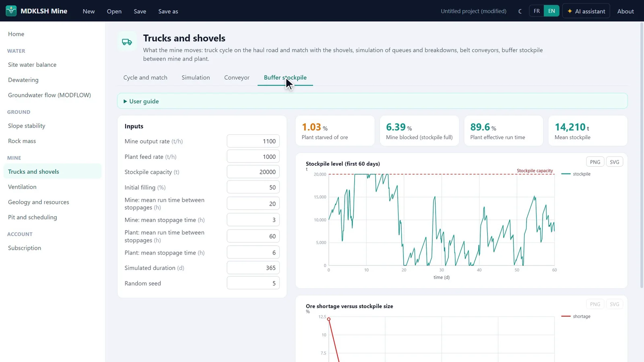
Task: Open Dewatering in sidebar
Action: (x=52, y=80)
